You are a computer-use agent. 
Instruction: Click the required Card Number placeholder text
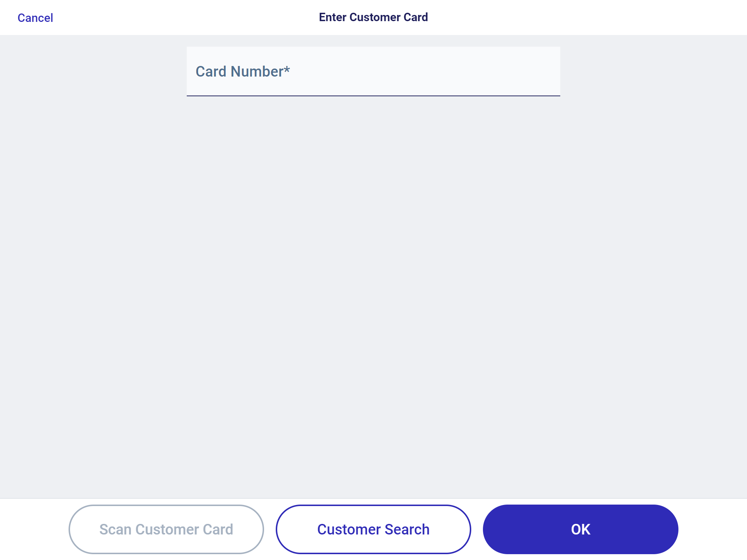pyautogui.click(x=243, y=71)
